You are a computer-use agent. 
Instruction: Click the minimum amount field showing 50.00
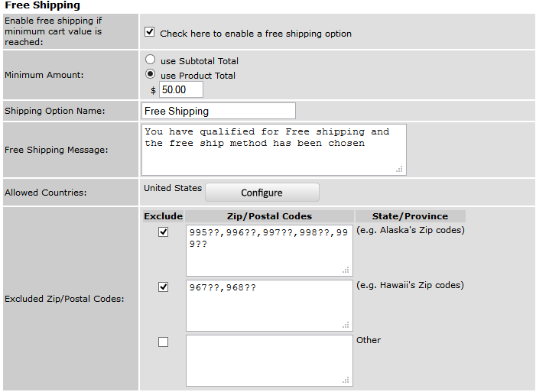pos(181,89)
